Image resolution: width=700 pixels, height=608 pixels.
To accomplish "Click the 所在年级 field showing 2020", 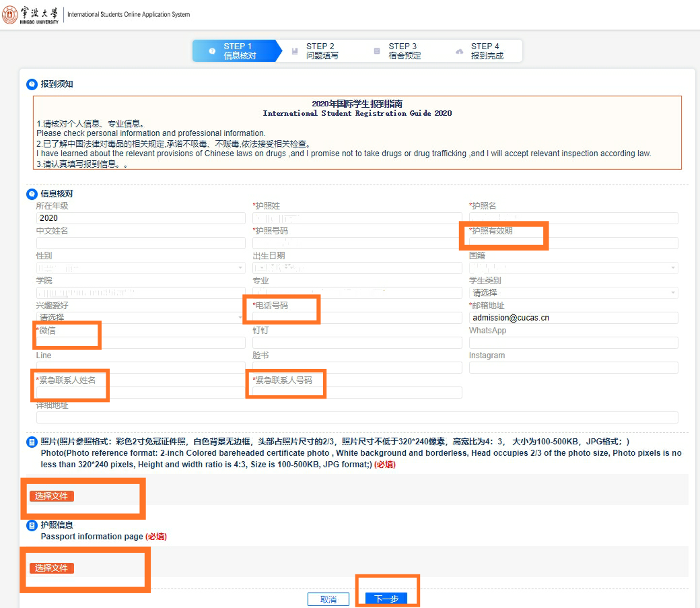I will [140, 218].
